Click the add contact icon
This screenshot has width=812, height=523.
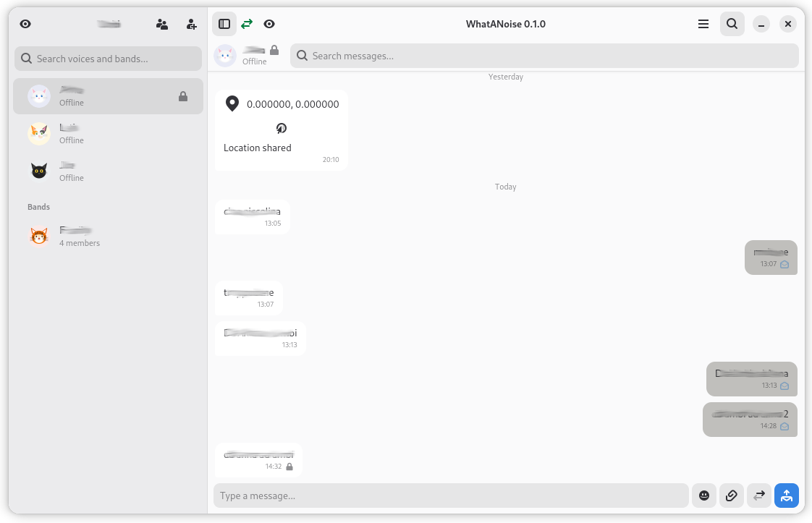click(x=191, y=24)
